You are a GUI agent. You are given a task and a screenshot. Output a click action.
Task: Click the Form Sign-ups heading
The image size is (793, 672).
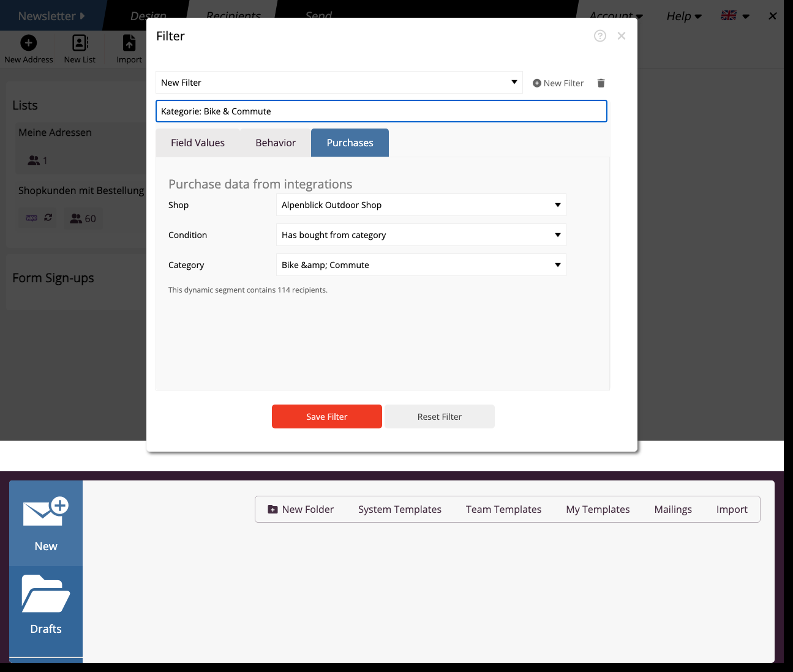(x=53, y=278)
